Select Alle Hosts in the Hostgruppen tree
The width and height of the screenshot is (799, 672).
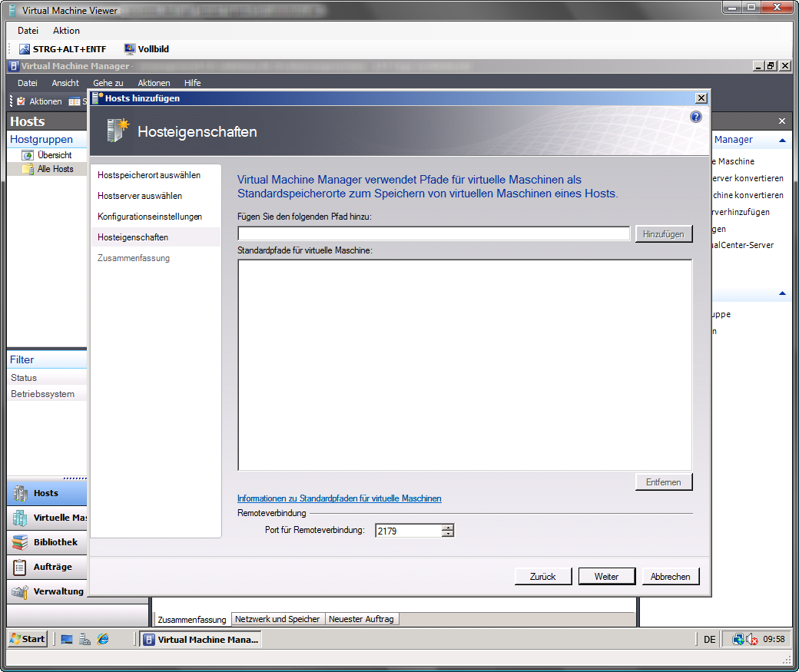(55, 169)
